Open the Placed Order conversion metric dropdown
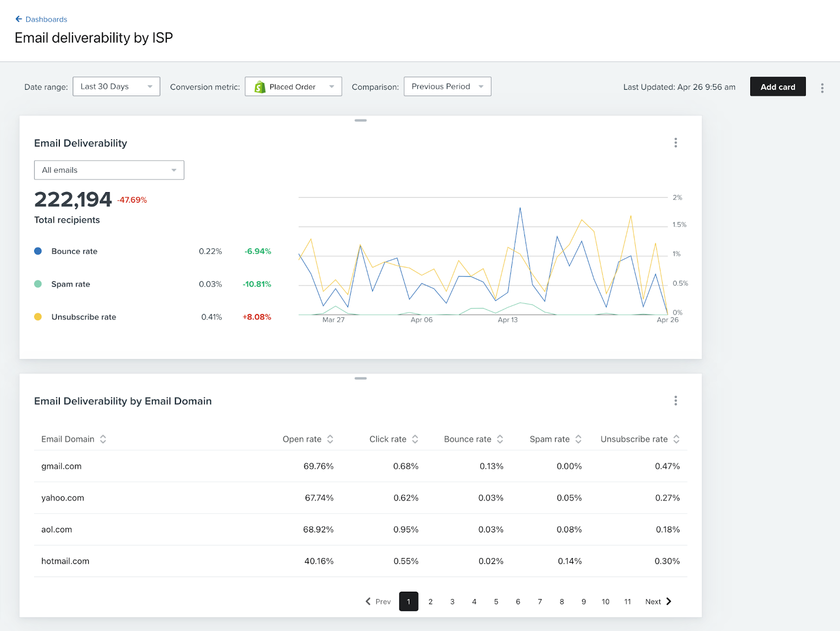 click(x=293, y=87)
